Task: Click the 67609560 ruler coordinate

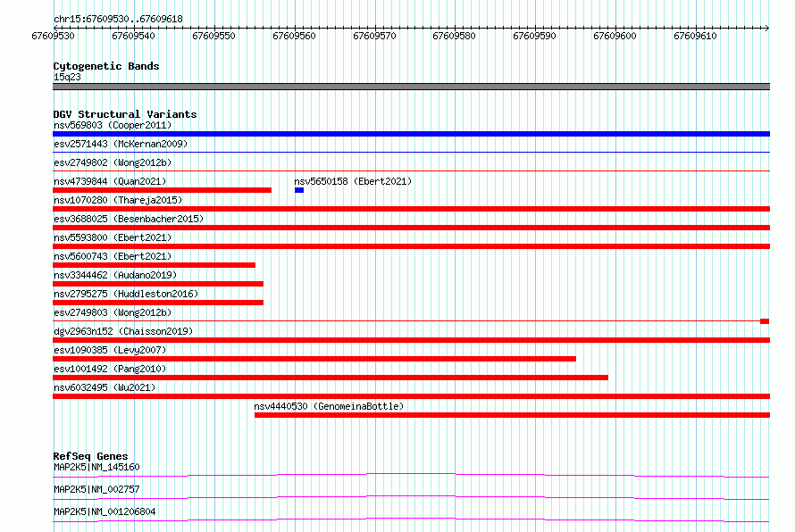Action: point(294,36)
